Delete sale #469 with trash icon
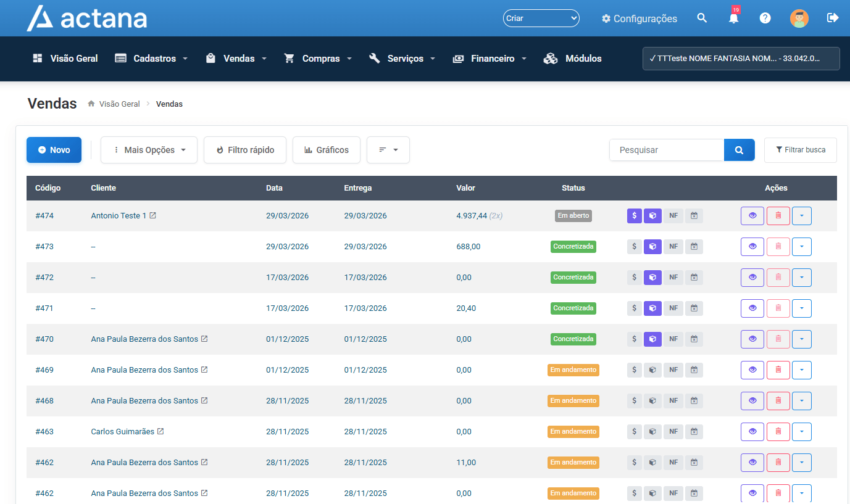Viewport: 850px width, 504px height. point(778,370)
